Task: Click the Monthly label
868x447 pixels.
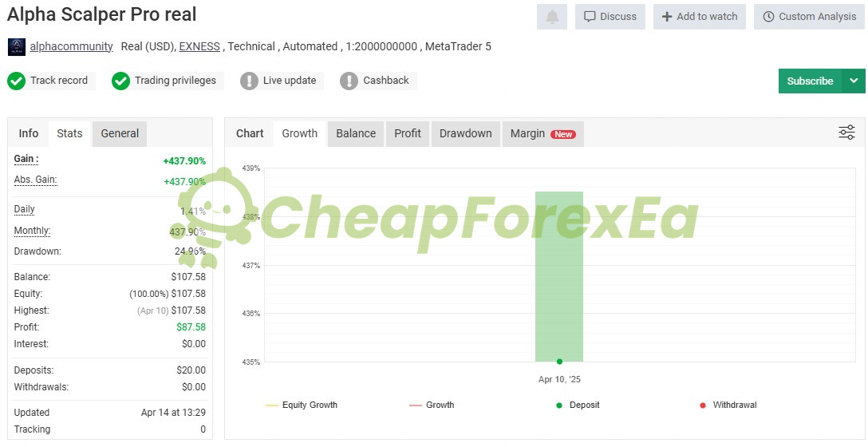Action: (32, 231)
